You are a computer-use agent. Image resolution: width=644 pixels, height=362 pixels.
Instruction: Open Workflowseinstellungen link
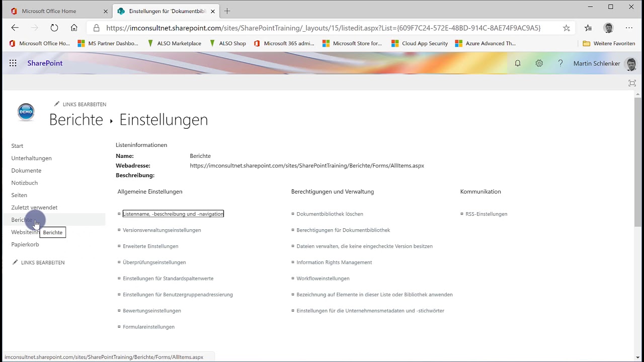323,279
